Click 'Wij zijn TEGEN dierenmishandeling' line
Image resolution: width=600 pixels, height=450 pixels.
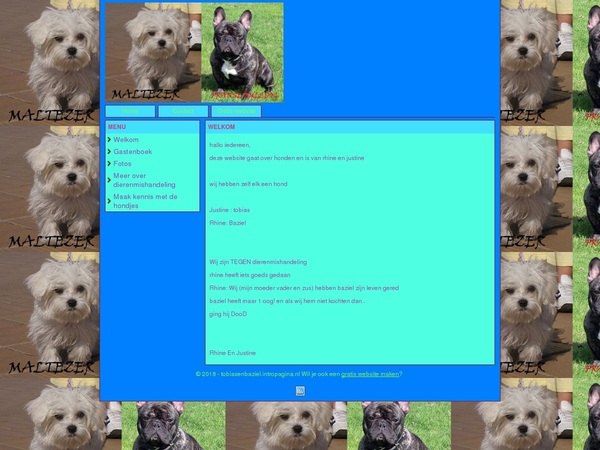tap(258, 262)
